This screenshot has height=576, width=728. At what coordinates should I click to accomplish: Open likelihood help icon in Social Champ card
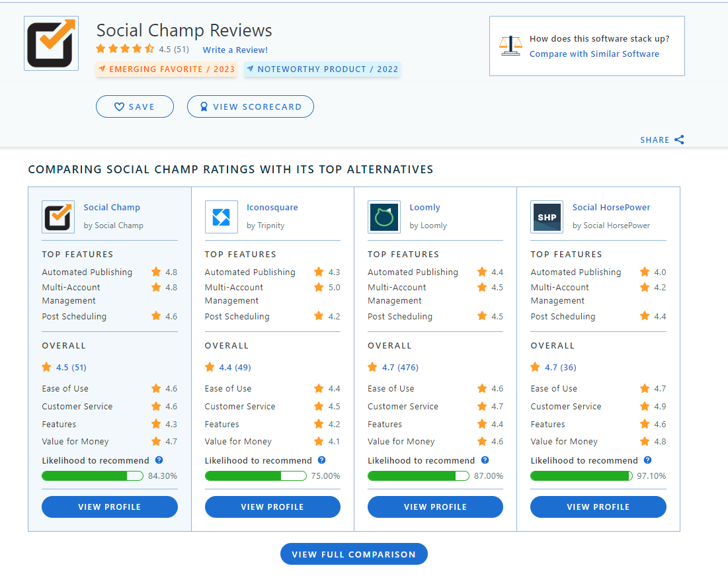[x=159, y=460]
